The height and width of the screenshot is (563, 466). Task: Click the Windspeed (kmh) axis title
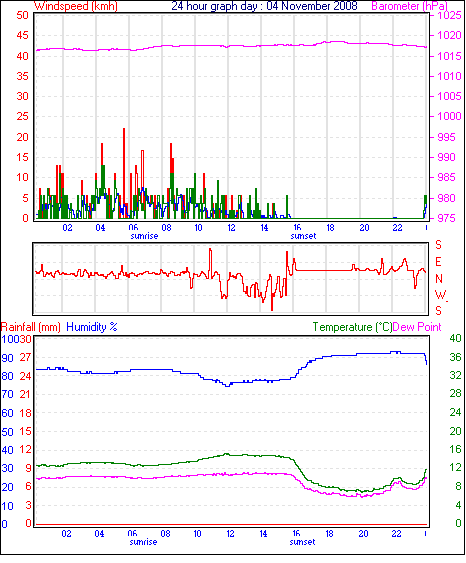[x=76, y=6]
